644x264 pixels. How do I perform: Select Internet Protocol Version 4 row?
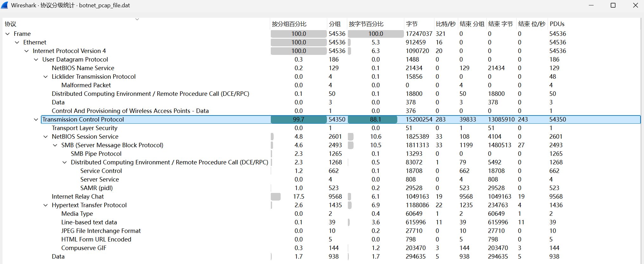point(322,51)
